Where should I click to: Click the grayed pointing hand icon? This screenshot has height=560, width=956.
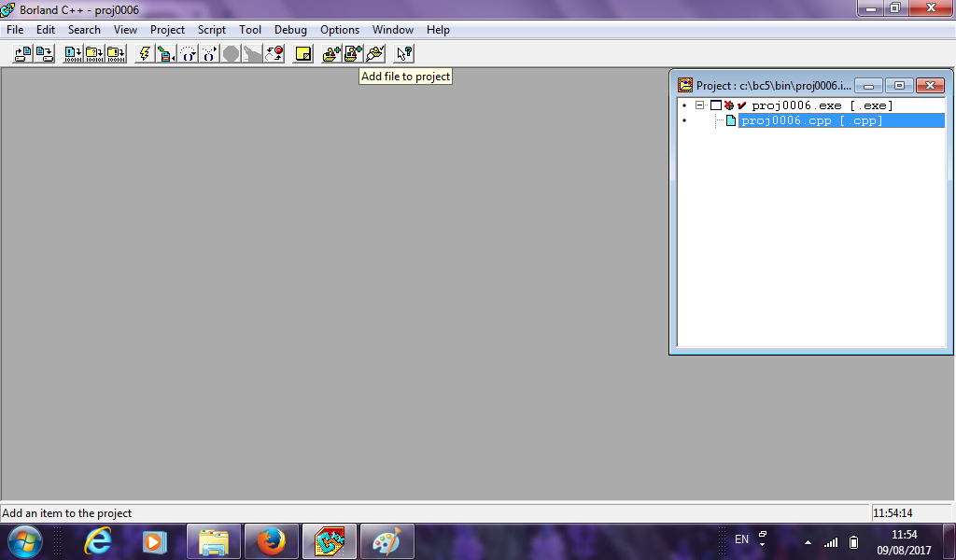[x=252, y=53]
